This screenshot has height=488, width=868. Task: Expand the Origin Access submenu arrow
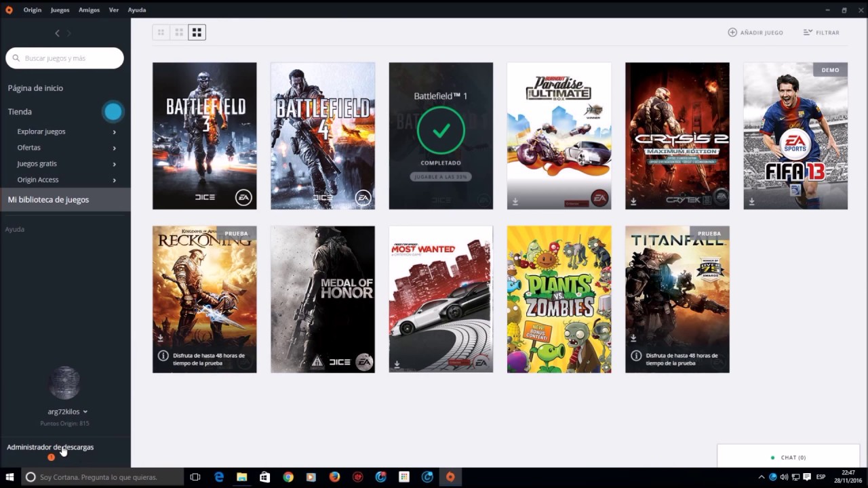coord(114,180)
